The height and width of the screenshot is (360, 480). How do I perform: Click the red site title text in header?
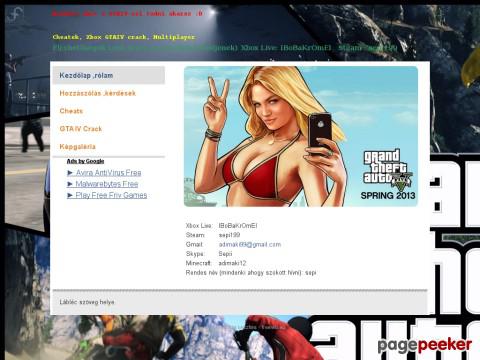(127, 14)
